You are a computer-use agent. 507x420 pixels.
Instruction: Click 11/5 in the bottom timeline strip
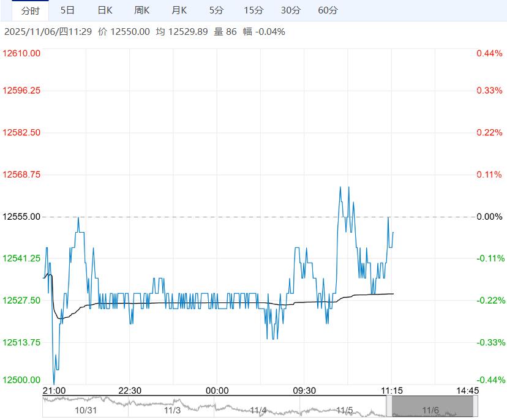(x=344, y=410)
